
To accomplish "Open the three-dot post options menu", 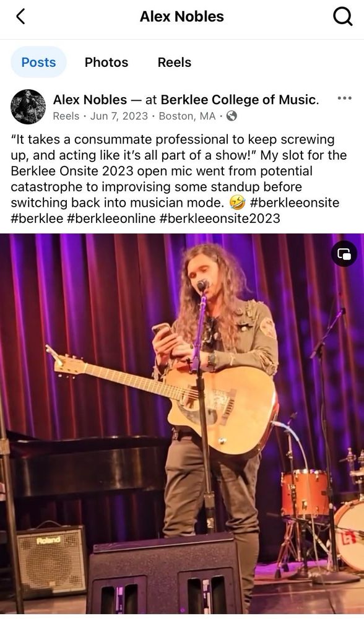I will point(345,98).
